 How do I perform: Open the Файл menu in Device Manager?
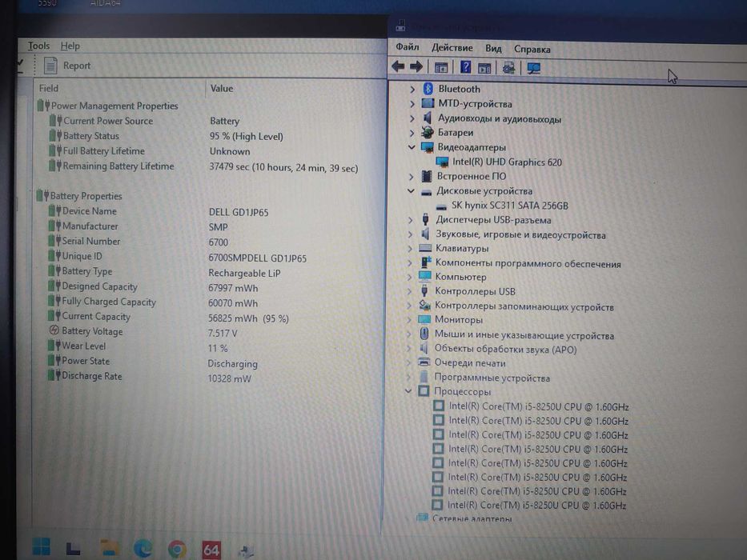pos(408,47)
